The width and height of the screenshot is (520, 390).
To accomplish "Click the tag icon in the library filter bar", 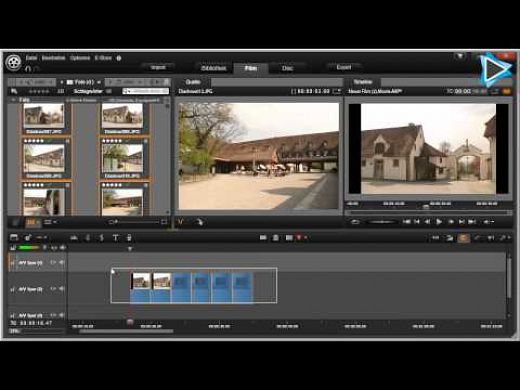I will point(14,91).
